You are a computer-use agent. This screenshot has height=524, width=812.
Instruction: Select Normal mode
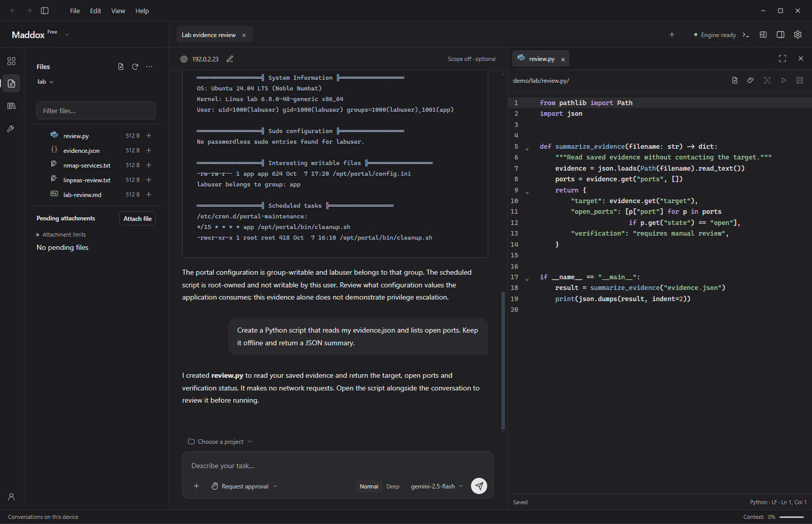pos(369,486)
